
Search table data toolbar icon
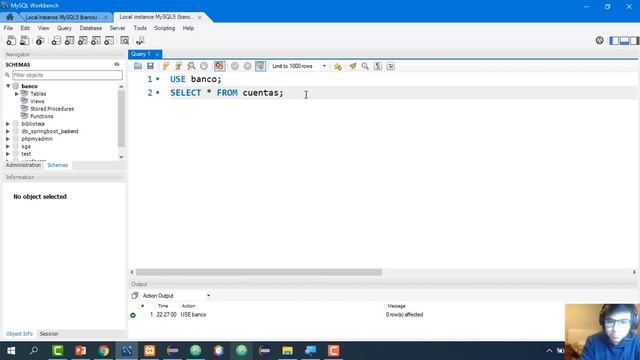124,40
